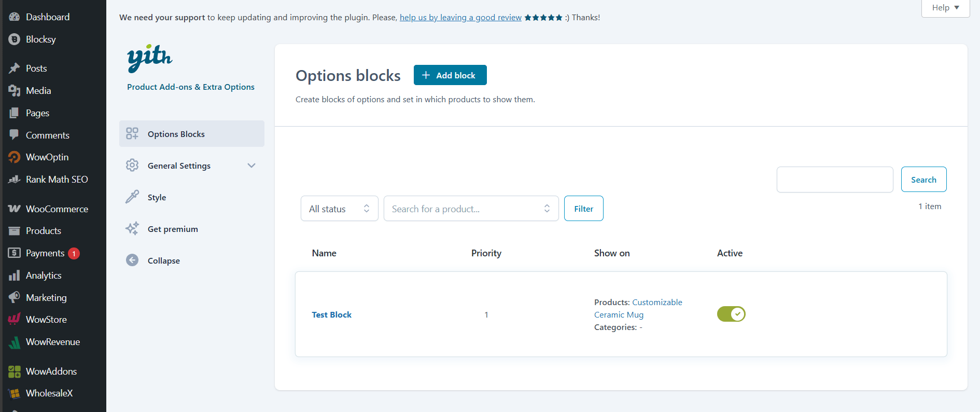Open the Get premium tab
The height and width of the screenshot is (412, 980).
pyautogui.click(x=192, y=229)
